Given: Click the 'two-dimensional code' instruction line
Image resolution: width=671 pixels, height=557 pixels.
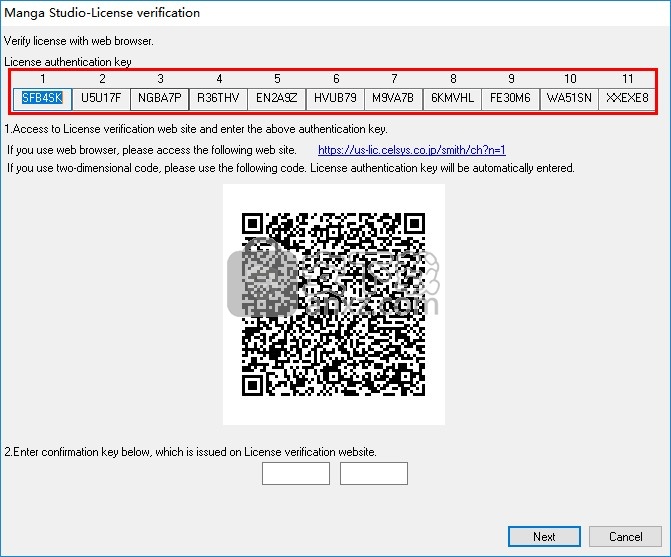Looking at the screenshot, I should click(291, 168).
